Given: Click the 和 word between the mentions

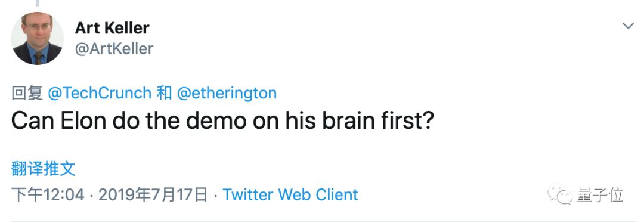Looking at the screenshot, I should [165, 93].
